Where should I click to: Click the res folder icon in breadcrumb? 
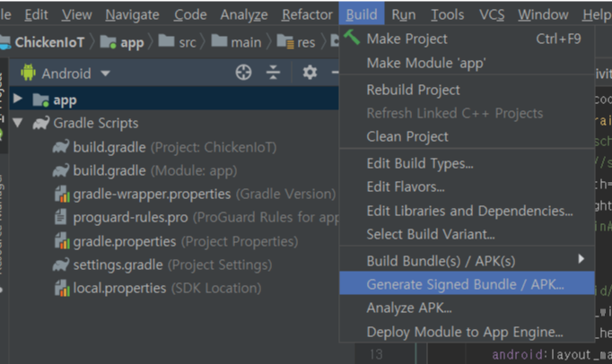pos(285,41)
